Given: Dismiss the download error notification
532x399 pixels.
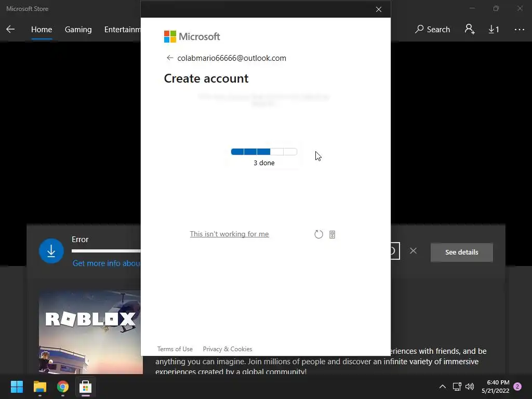Looking at the screenshot, I should pyautogui.click(x=413, y=251).
